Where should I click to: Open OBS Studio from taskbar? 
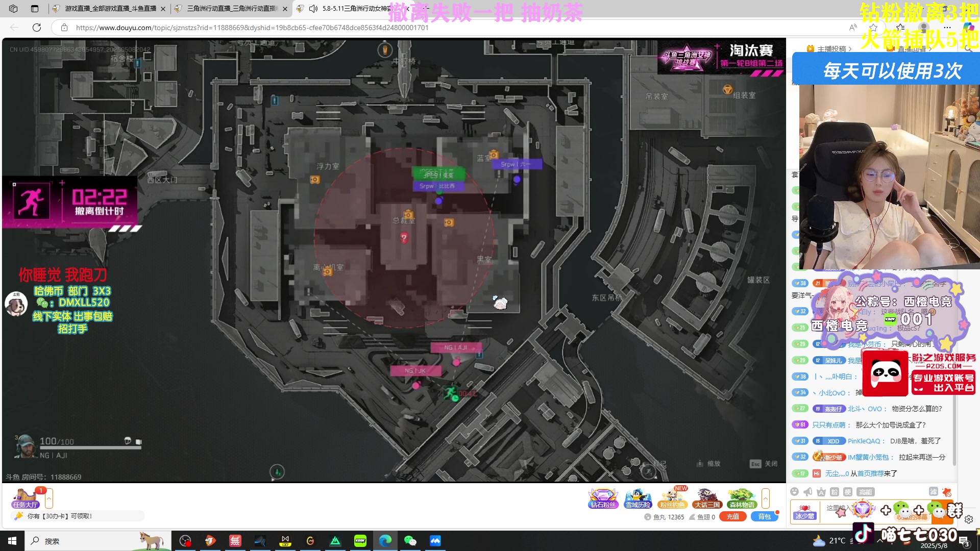[x=185, y=541]
